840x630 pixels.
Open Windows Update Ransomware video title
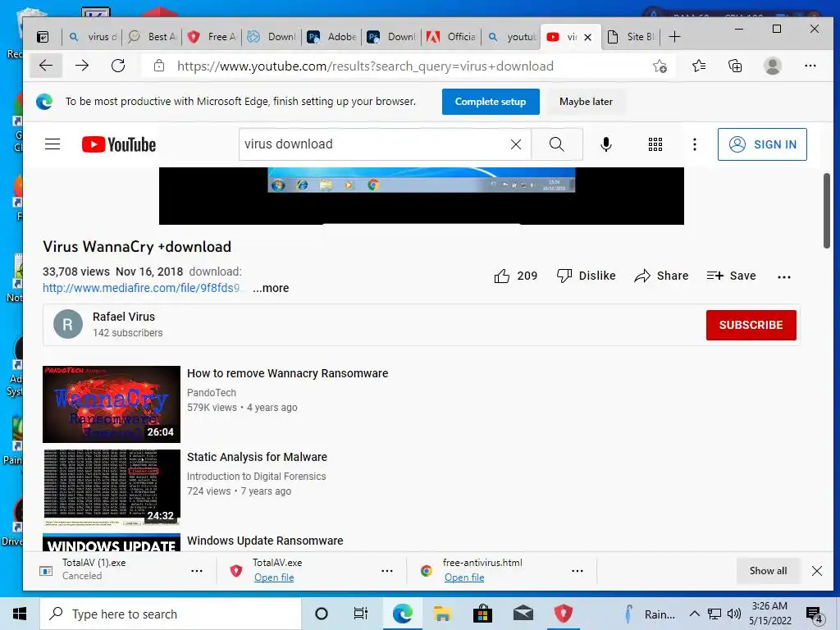265,541
